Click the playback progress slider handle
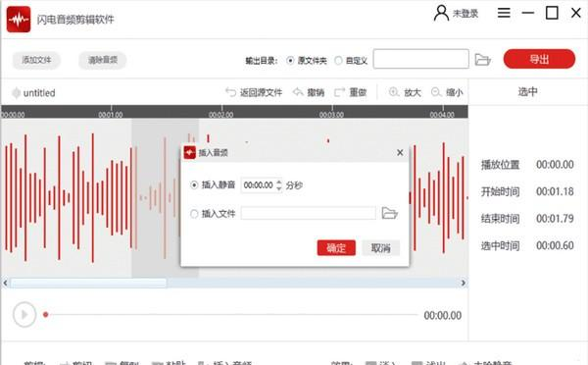The image size is (588, 365). (46, 315)
